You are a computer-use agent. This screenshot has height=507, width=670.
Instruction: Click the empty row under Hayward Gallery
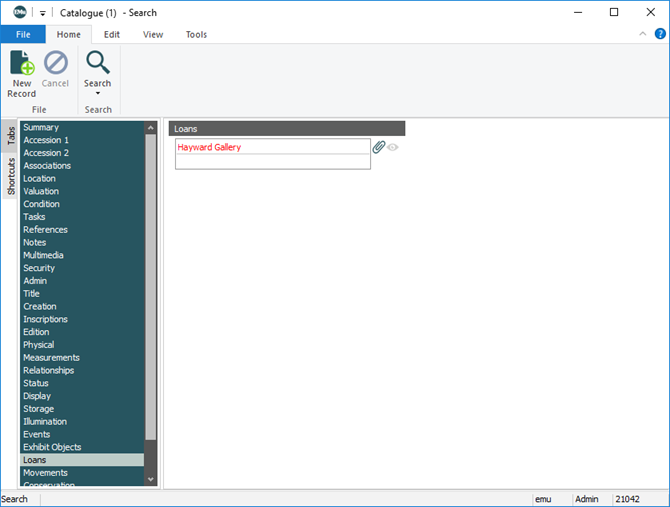(272, 162)
